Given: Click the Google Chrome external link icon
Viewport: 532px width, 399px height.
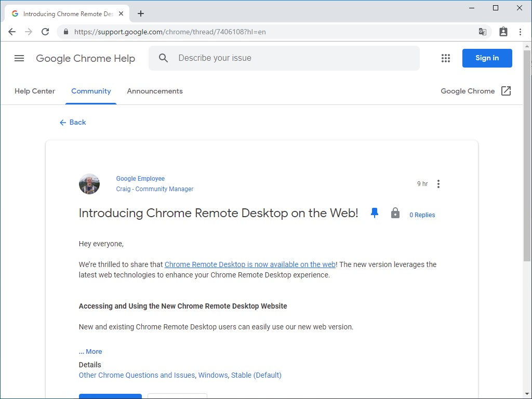Looking at the screenshot, I should tap(506, 91).
